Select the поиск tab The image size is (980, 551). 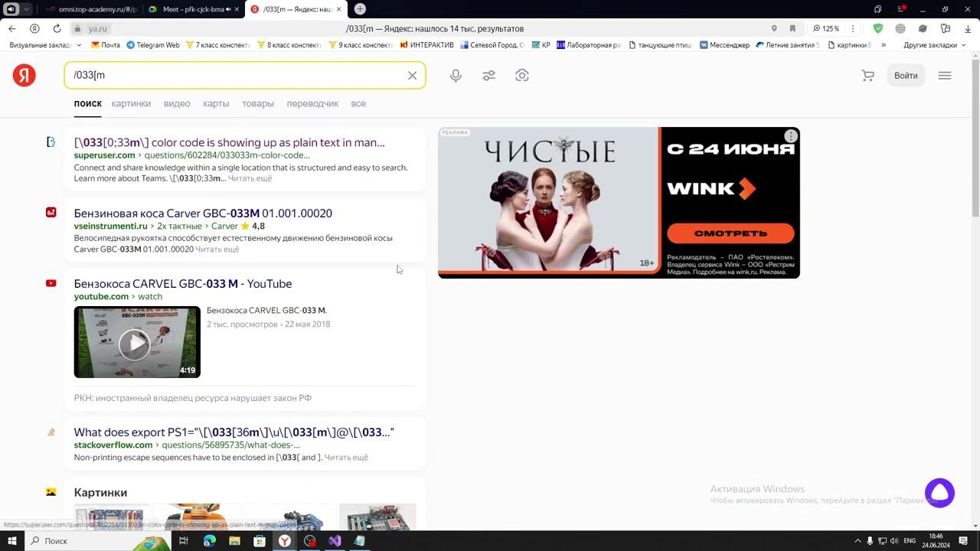87,103
